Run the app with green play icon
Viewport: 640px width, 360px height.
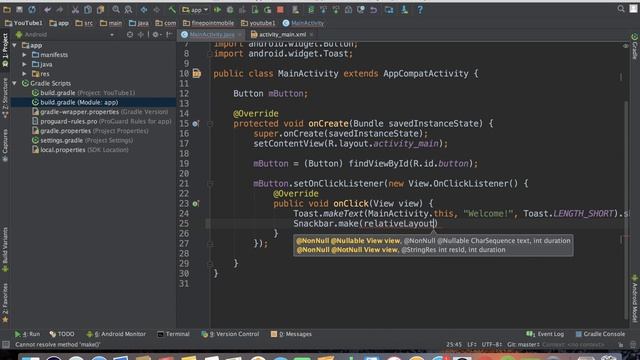point(218,9)
